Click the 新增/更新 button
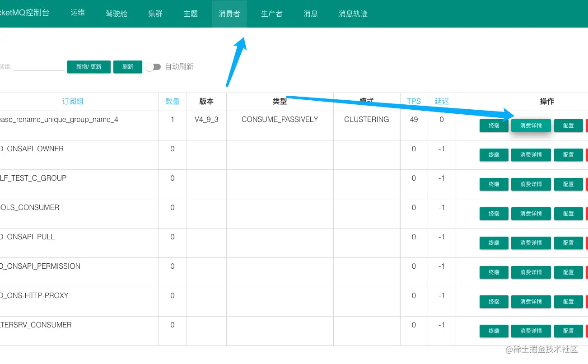The width and height of the screenshot is (588, 364). click(89, 67)
